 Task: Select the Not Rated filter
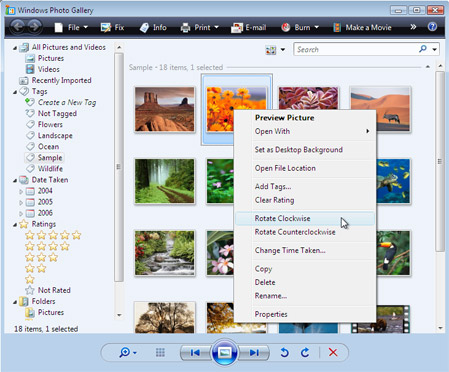54,290
